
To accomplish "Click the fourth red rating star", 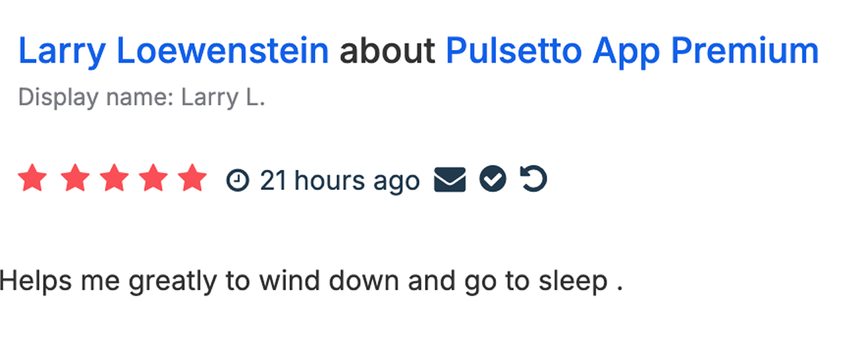I will point(153,179).
